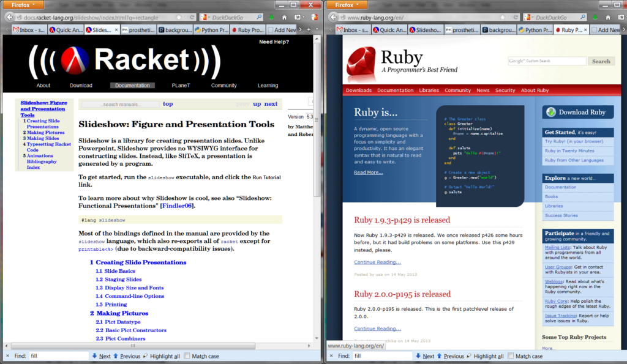The width and height of the screenshot is (627, 364).
Task: Close the active Ruby tab in the right window
Action: pyautogui.click(x=585, y=29)
